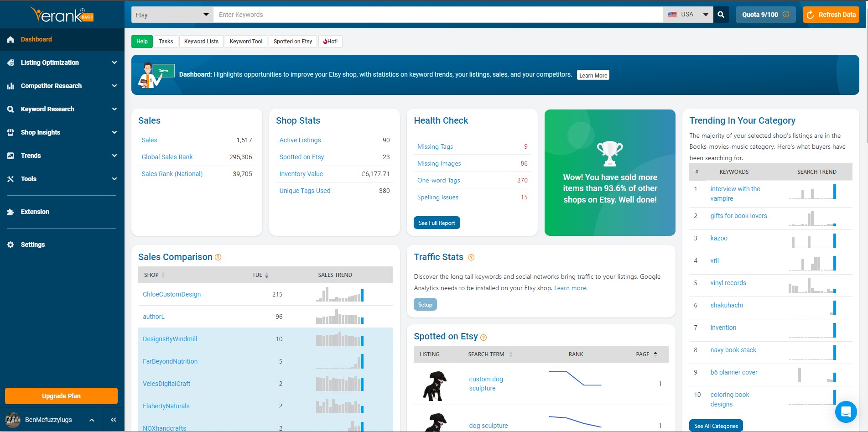
Task: Open the Active Listings link
Action: pos(300,141)
